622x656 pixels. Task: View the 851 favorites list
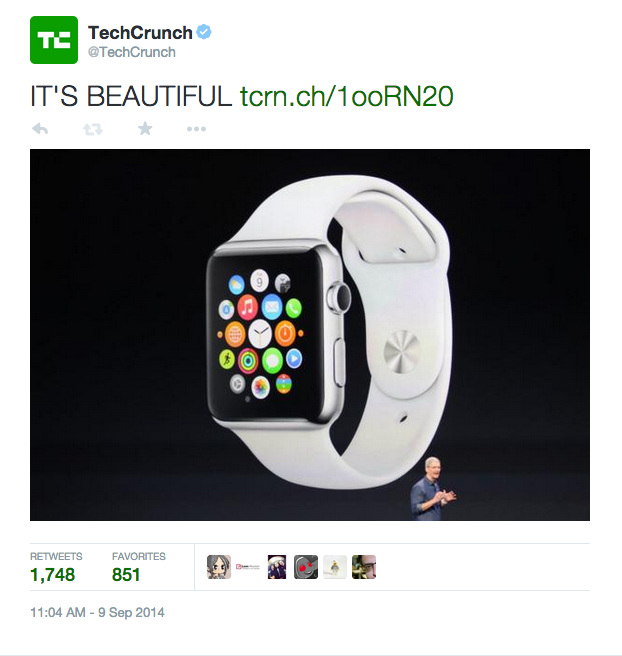tap(126, 574)
